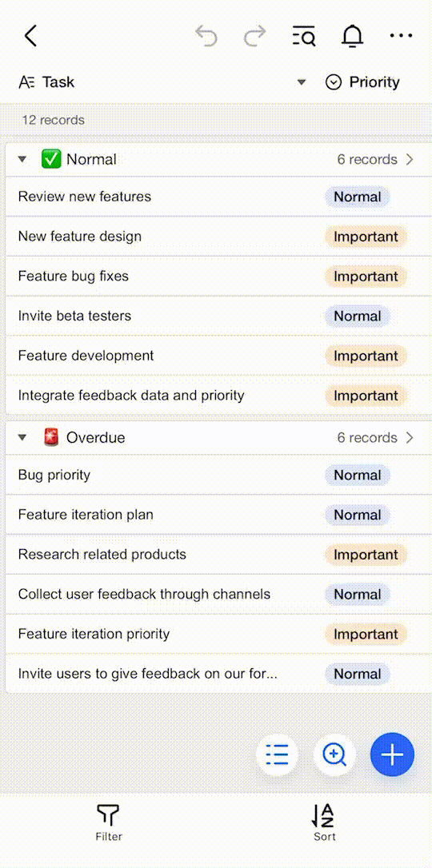The width and height of the screenshot is (432, 868).
Task: Open the notifications bell
Action: [352, 36]
